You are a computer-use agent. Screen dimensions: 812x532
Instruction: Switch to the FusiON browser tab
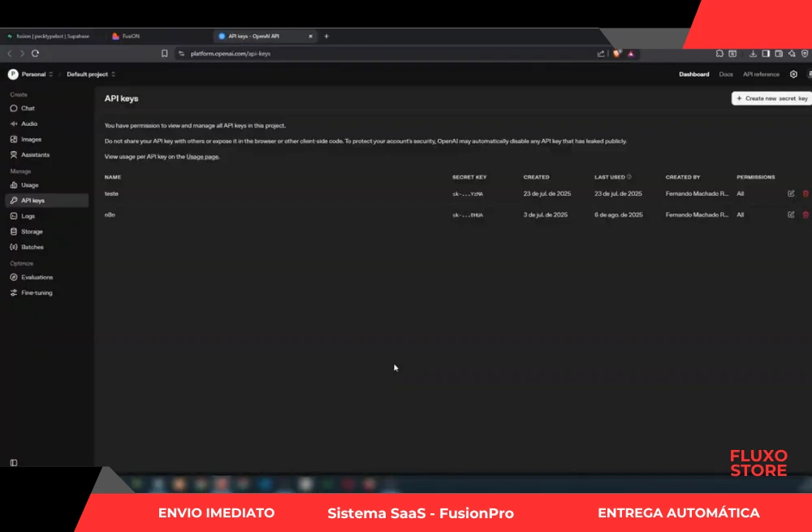coord(131,37)
